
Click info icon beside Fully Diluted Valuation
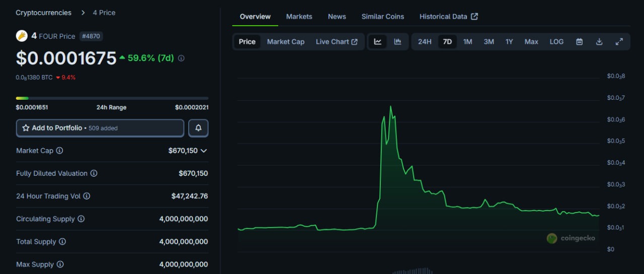(x=94, y=173)
